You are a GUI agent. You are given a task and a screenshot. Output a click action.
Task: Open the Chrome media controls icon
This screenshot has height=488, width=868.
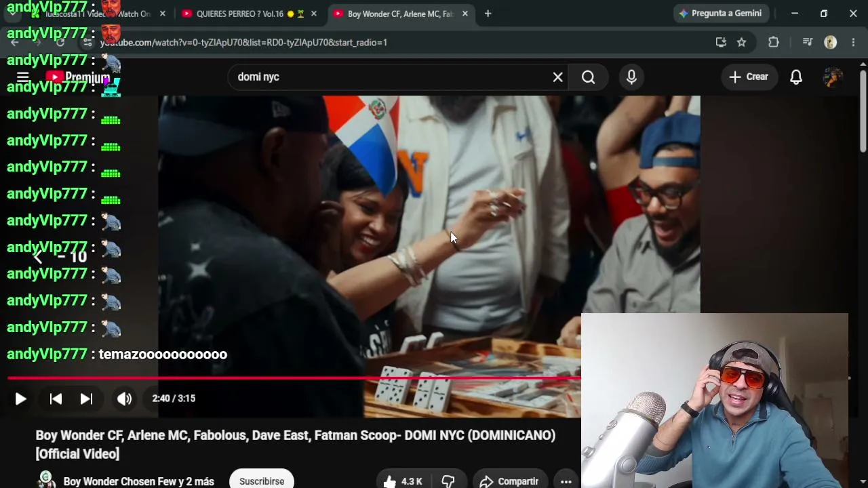807,42
